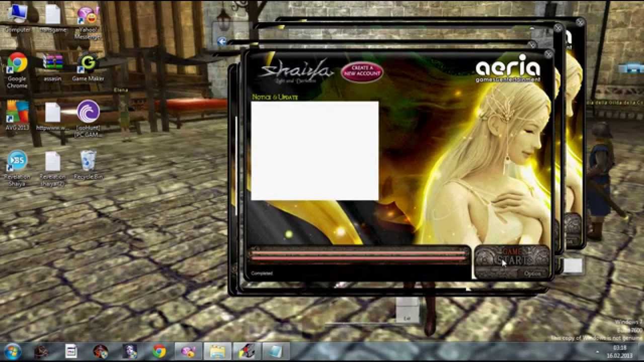Image resolution: width=644 pixels, height=362 pixels.
Task: Open the assasin WinRAR archive on desktop
Action: (52, 68)
